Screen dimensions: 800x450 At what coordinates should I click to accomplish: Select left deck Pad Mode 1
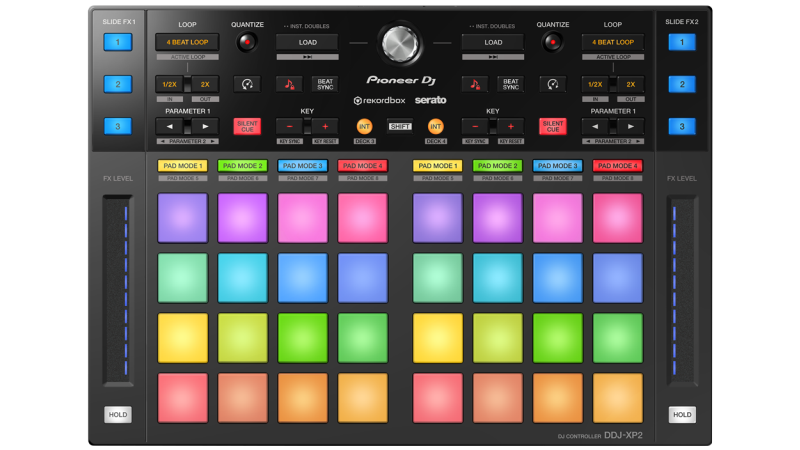click(182, 165)
